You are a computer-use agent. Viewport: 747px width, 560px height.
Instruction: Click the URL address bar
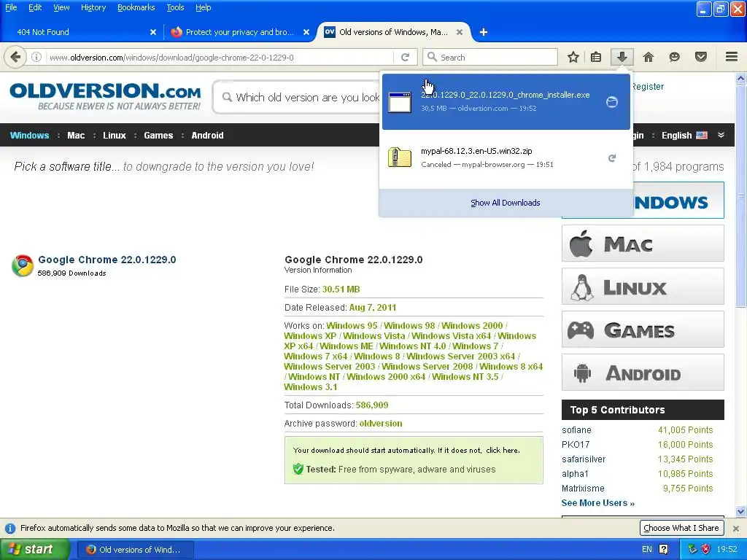point(219,57)
